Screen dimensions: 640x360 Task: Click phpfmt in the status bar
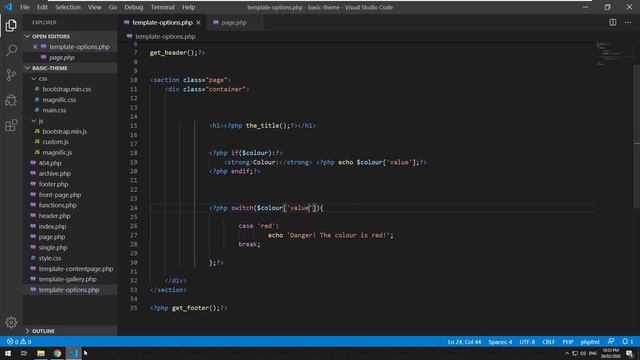590,342
